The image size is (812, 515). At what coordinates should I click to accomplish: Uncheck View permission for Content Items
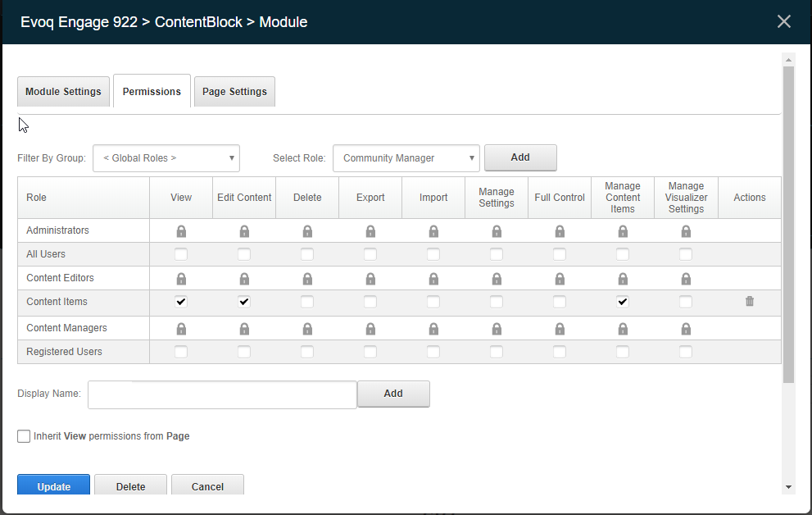coord(181,302)
